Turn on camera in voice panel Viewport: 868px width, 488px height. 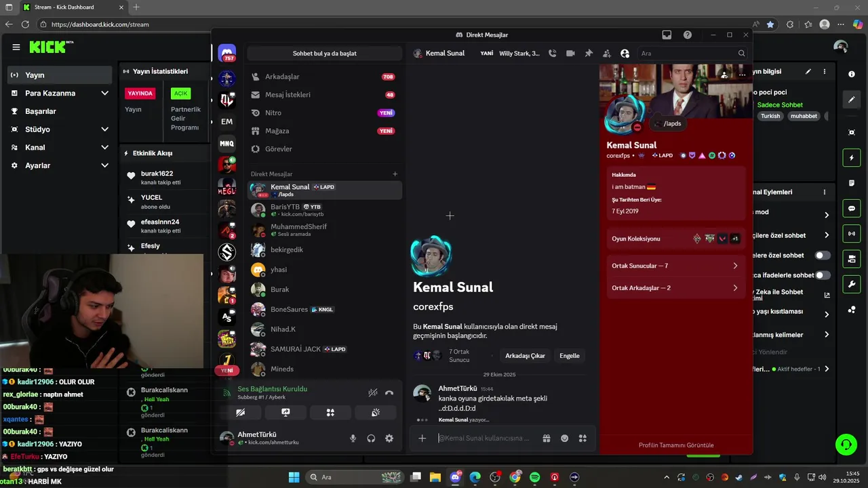(x=240, y=412)
